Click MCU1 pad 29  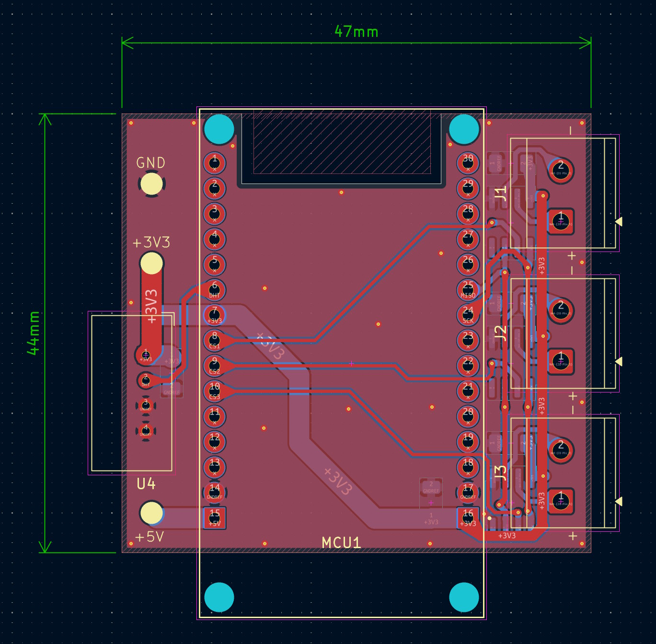(468, 188)
